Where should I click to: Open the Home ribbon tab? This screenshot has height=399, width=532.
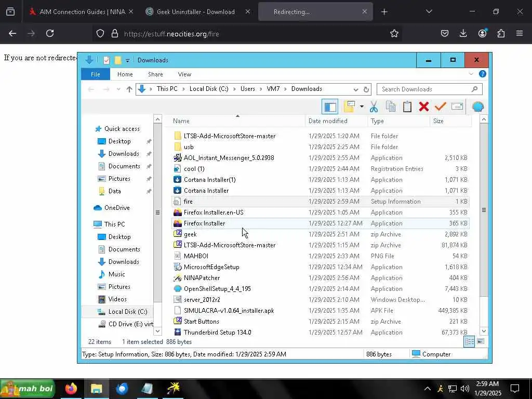(125, 74)
